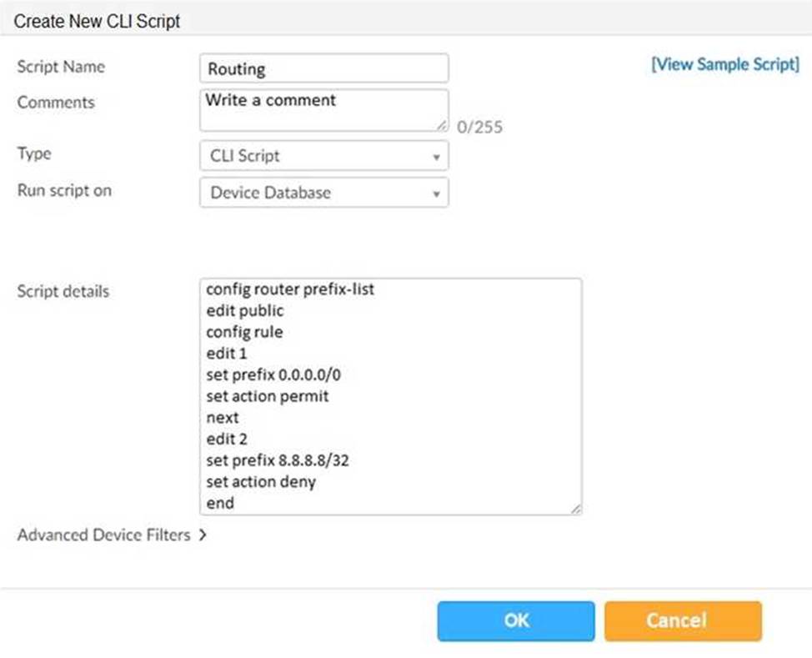The image size is (812, 658).
Task: Click the Comments text area
Action: [x=323, y=110]
